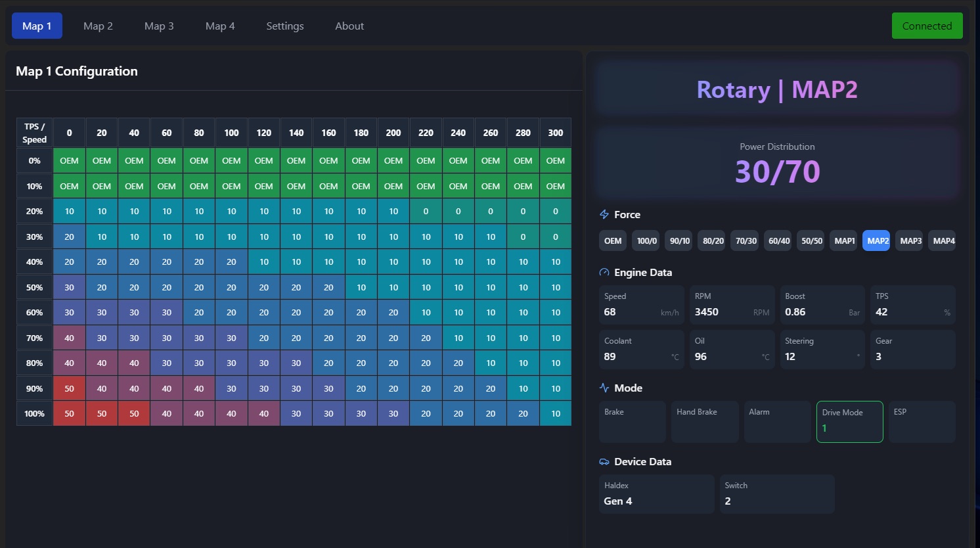980x548 pixels.
Task: Click the Coolant 89 °C card
Action: coord(641,350)
